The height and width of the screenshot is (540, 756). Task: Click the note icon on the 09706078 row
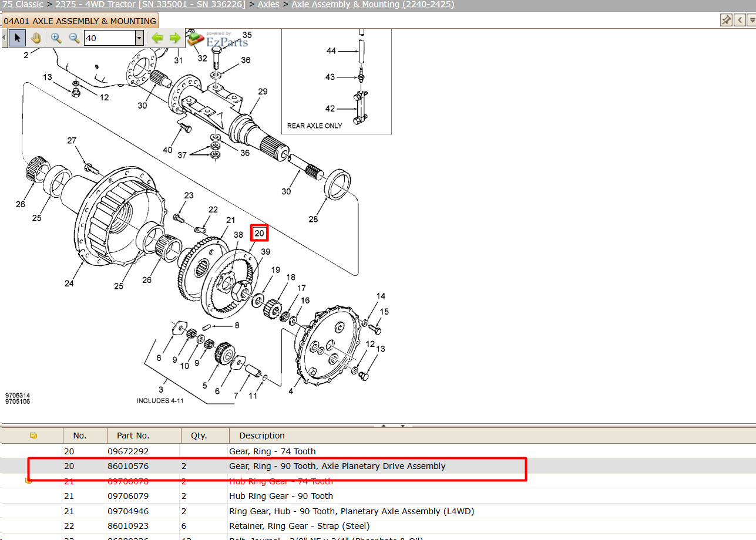point(28,481)
